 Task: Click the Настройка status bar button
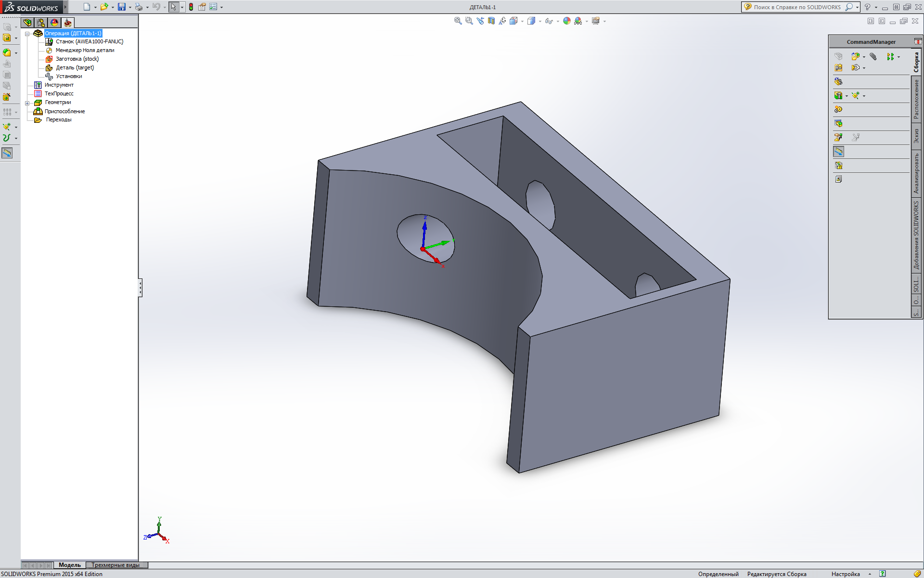pyautogui.click(x=846, y=574)
